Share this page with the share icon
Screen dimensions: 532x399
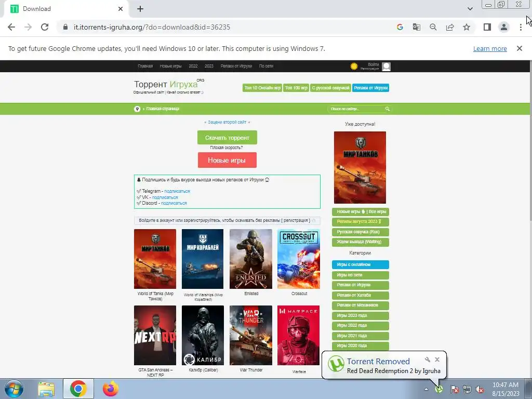(450, 27)
